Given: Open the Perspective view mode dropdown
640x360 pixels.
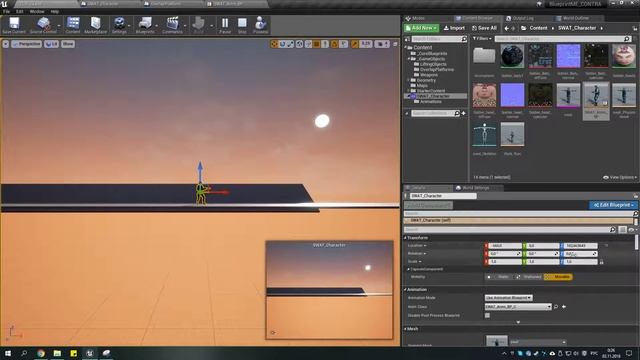Looking at the screenshot, I should pyautogui.click(x=27, y=44).
